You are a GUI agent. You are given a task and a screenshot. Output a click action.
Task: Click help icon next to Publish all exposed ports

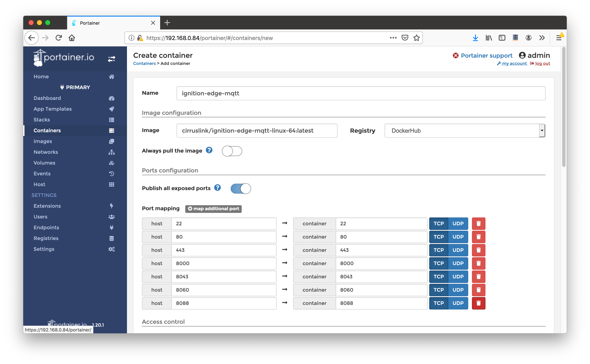217,188
